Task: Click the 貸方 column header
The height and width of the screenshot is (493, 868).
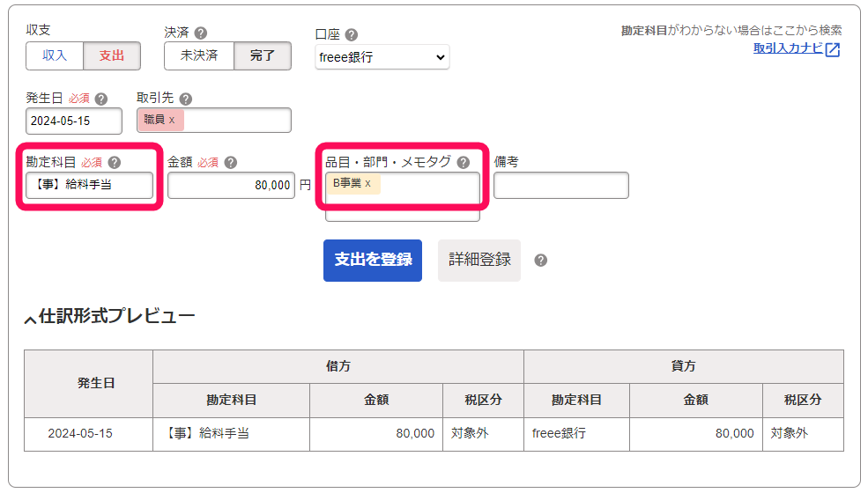Action: (684, 366)
